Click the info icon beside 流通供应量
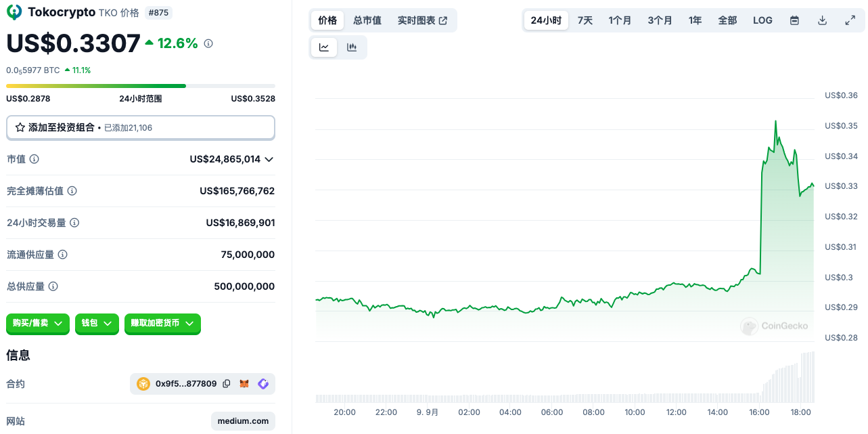868x434 pixels. point(62,255)
